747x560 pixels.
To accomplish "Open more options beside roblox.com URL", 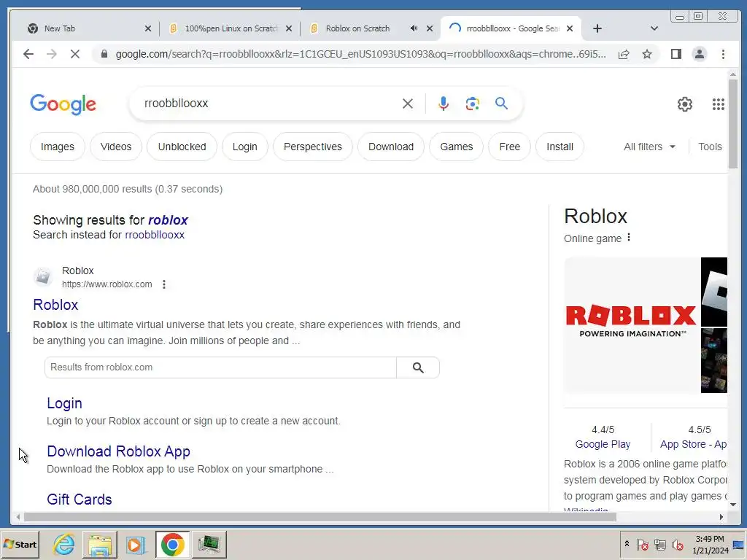I will pyautogui.click(x=164, y=284).
